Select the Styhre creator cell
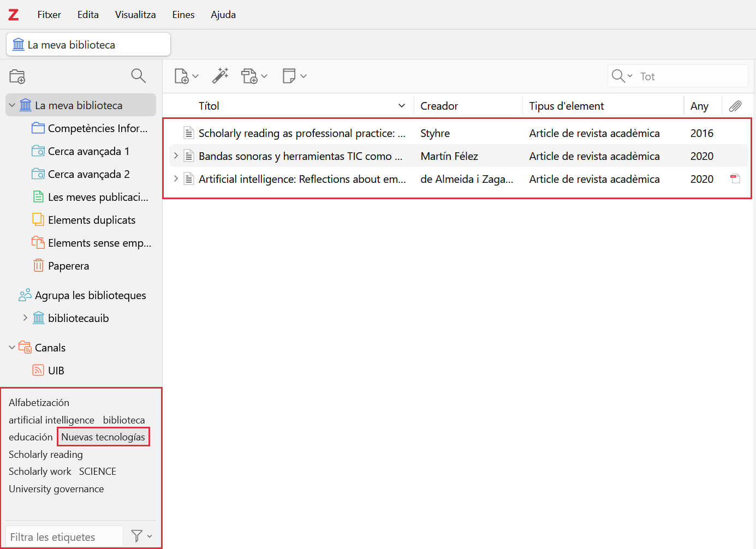 (435, 133)
